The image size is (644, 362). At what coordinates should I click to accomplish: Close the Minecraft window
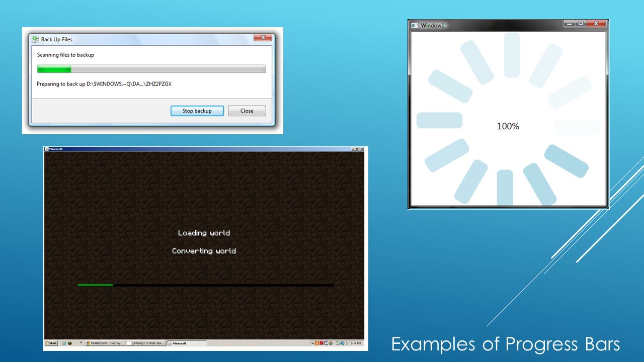(x=362, y=149)
